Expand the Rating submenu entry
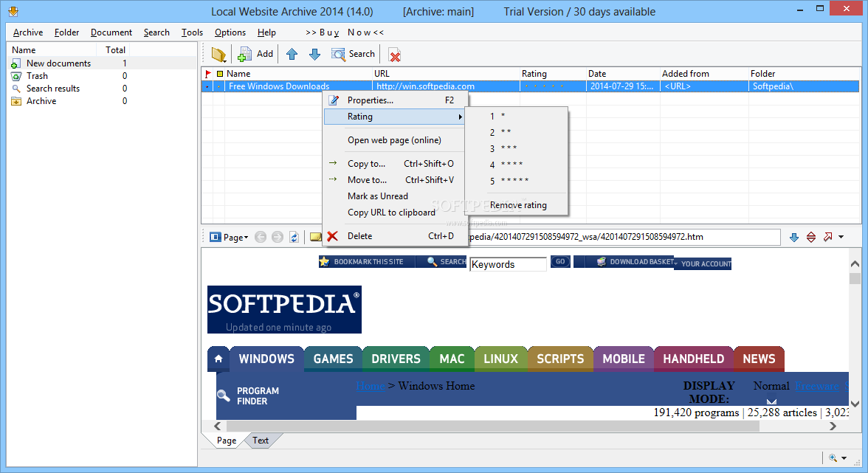Screen dimensions: 868x473 tap(396, 117)
